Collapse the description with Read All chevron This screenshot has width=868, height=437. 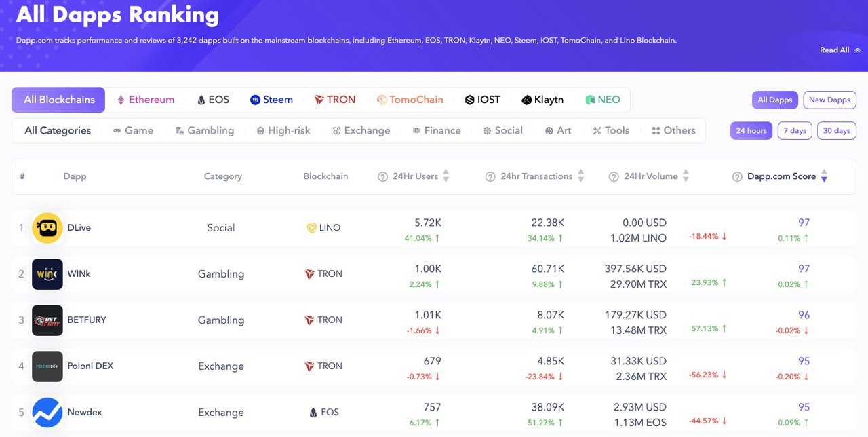(858, 50)
